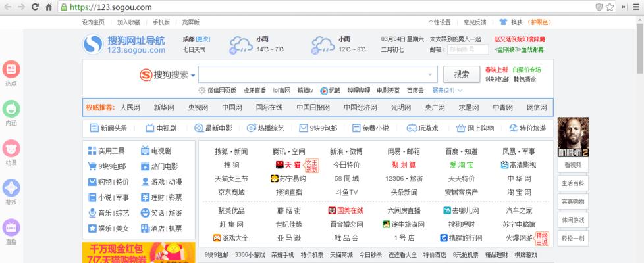Screen dimensions: 644x263
Task: Open 人民网 link
Action: point(130,107)
